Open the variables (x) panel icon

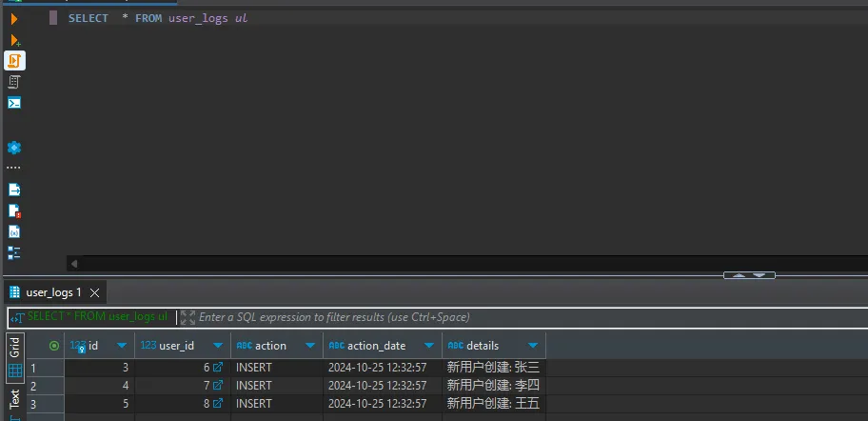pos(14,231)
